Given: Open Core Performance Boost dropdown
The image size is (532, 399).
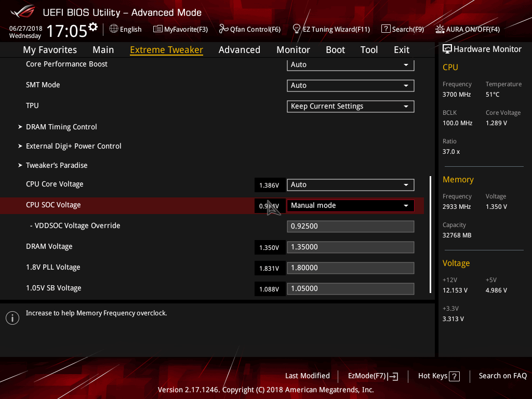Looking at the screenshot, I should (x=351, y=65).
